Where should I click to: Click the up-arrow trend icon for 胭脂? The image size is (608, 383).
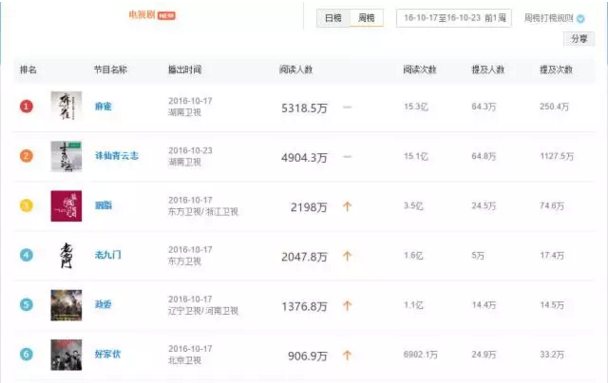[347, 206]
